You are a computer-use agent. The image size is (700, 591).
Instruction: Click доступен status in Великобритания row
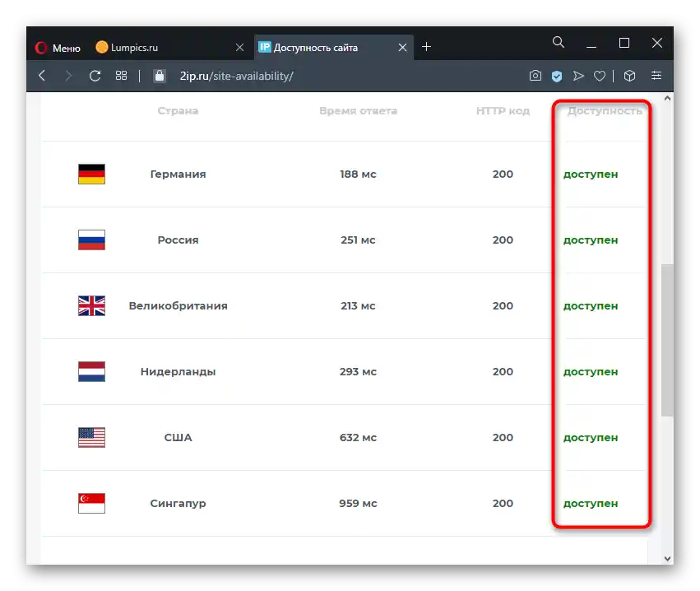(x=590, y=306)
